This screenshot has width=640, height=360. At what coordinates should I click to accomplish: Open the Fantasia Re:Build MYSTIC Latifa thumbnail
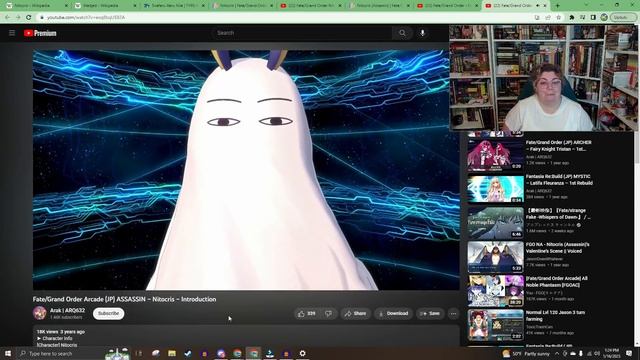496,189
